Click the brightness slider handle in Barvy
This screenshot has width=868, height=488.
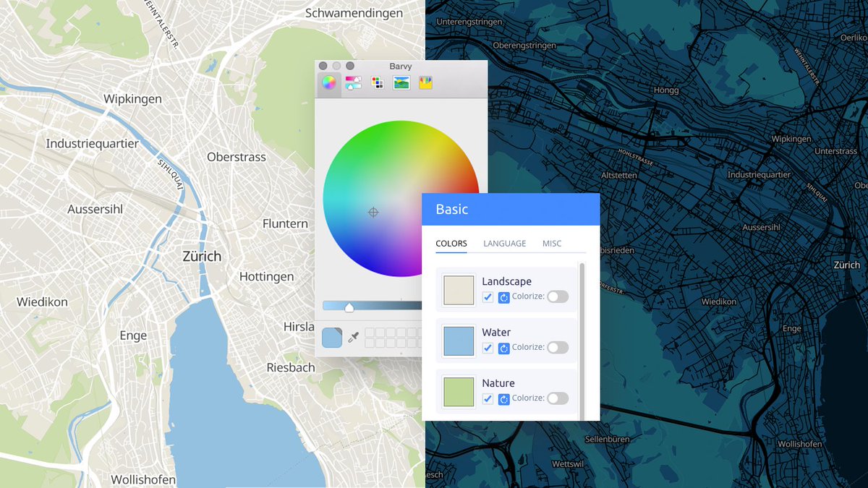tap(349, 307)
